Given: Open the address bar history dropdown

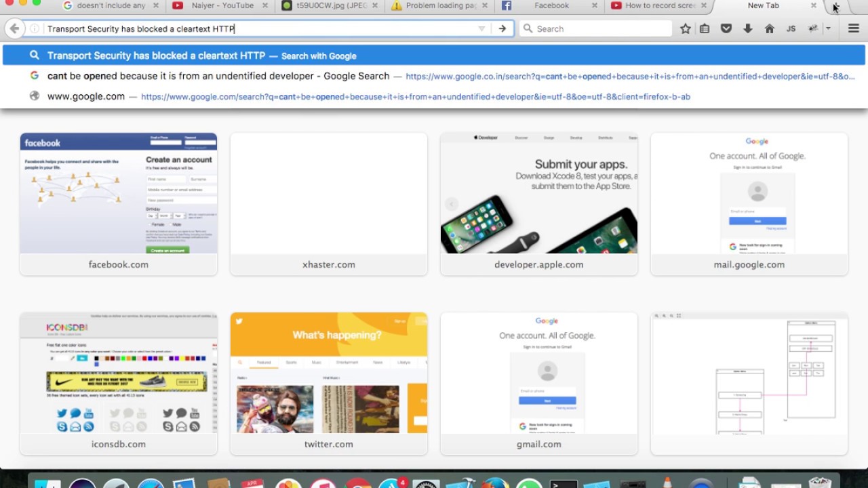Looking at the screenshot, I should (x=481, y=28).
